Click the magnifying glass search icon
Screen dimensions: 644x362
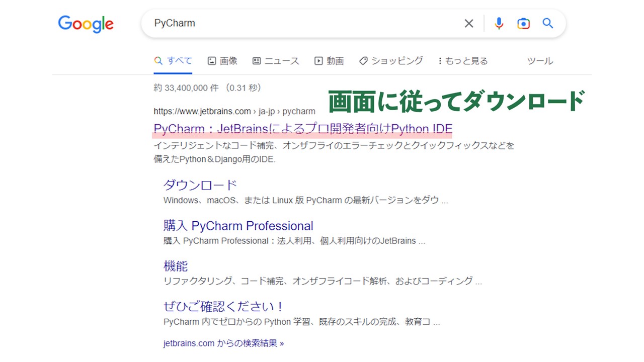548,23
